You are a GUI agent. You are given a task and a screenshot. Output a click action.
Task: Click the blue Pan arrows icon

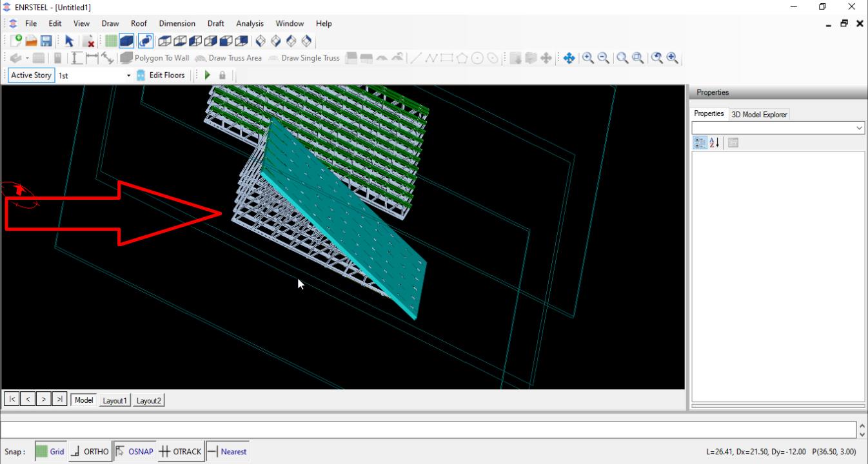point(569,58)
